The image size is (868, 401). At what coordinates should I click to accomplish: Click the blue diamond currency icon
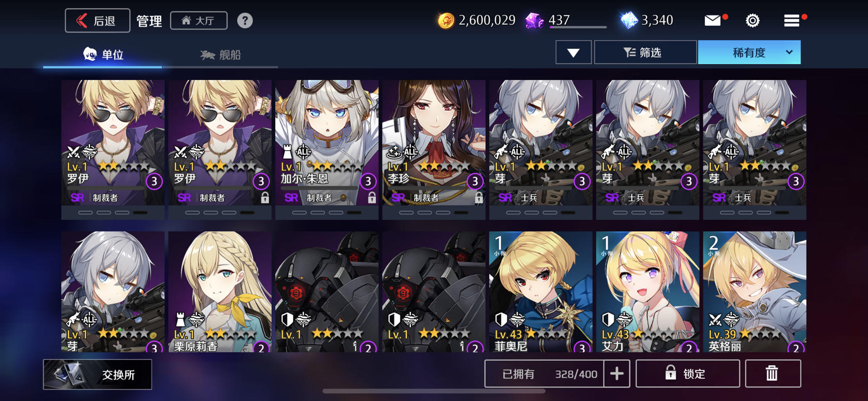click(629, 20)
